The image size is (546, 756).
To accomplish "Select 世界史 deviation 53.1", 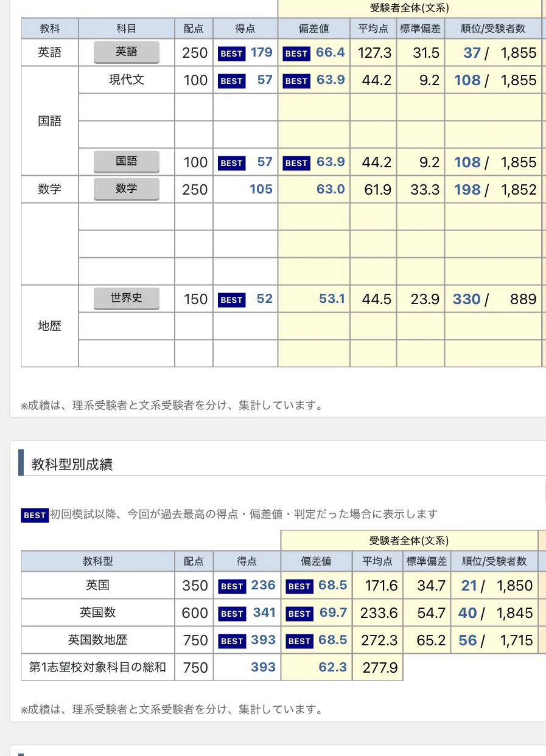I will [x=332, y=299].
